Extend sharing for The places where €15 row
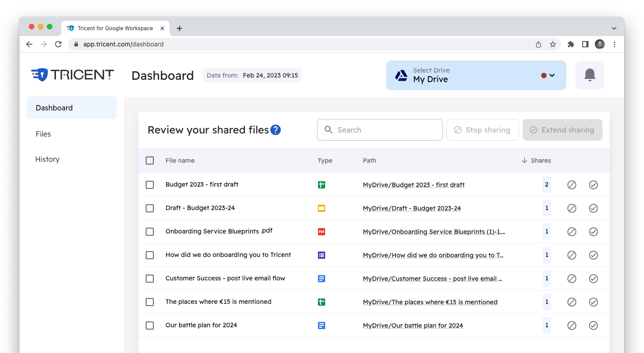This screenshot has width=644, height=353. tap(593, 302)
